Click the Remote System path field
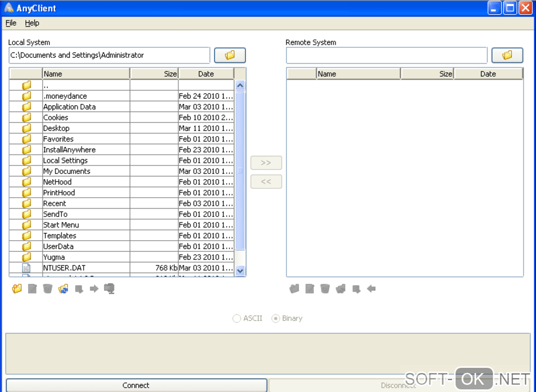The width and height of the screenshot is (536, 392). tap(386, 55)
